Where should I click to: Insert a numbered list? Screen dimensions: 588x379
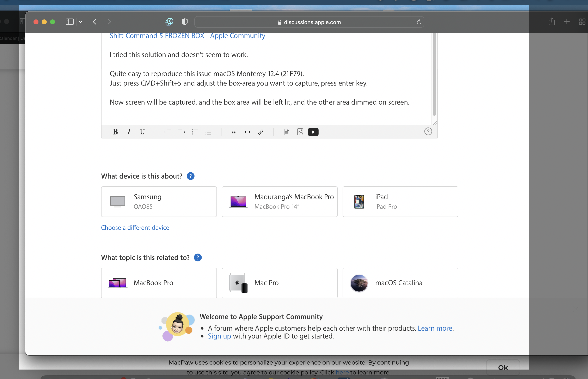pyautogui.click(x=195, y=132)
